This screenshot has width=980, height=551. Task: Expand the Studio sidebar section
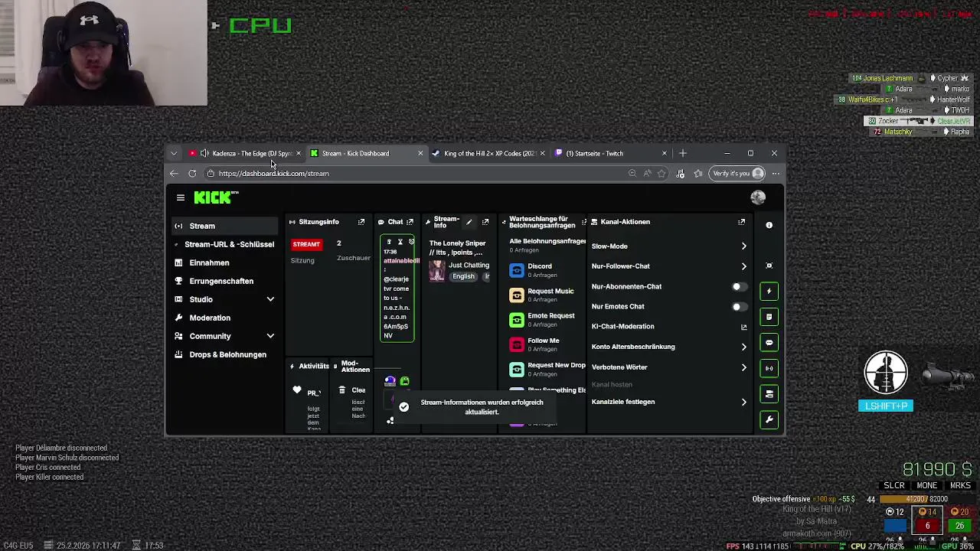point(270,299)
